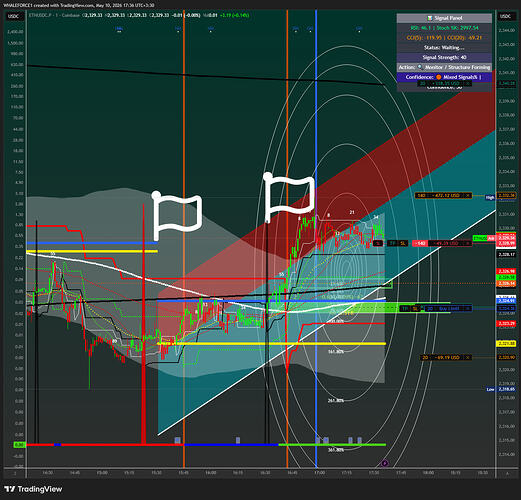Click the ETHUSDC.P Coinbase symbol title
Image resolution: width=521 pixels, height=500 pixels.
[54, 15]
